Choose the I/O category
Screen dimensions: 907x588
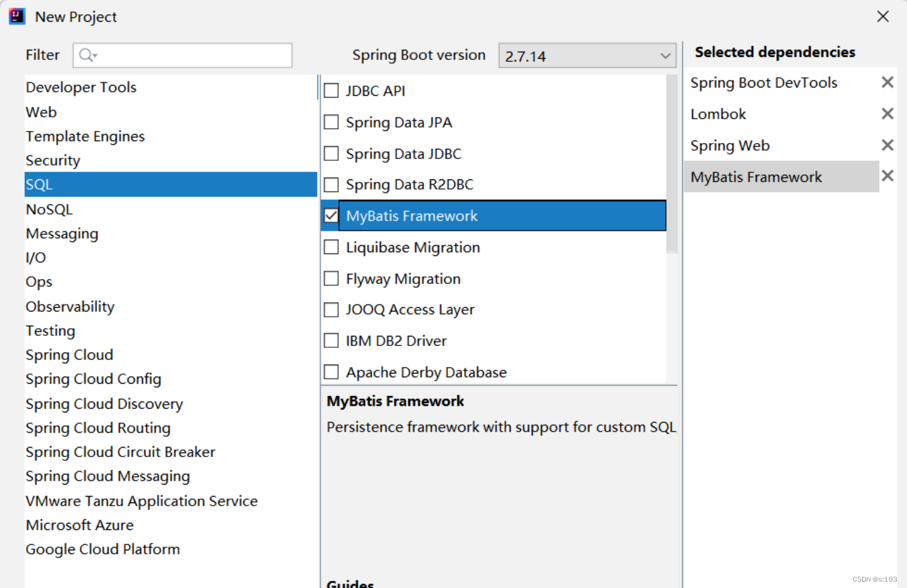[x=170, y=257]
